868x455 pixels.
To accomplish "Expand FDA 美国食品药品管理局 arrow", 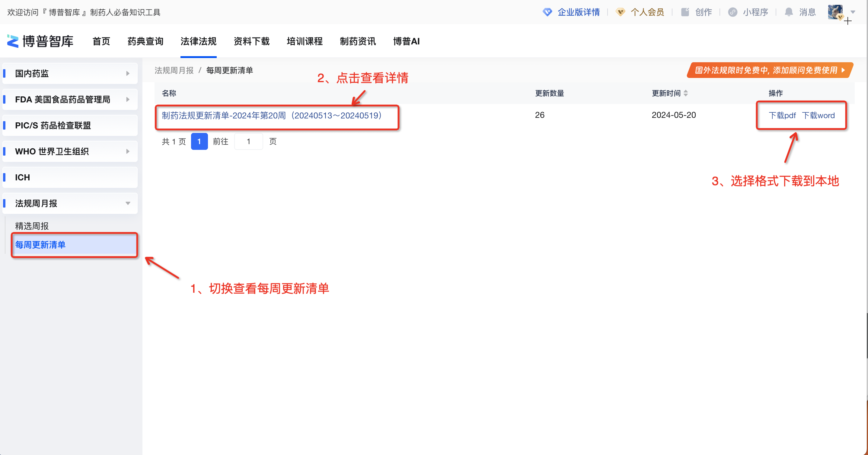I will tap(128, 99).
